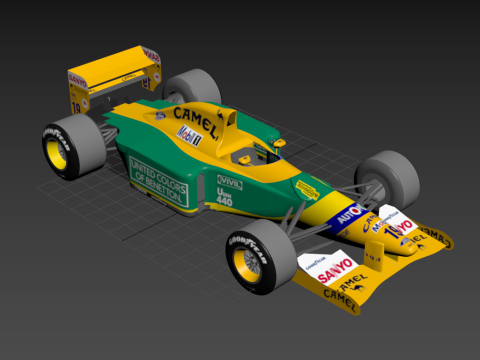The image size is (480, 360).
Task: Click the Mobil 1 logo on engine cover
Action: tap(189, 135)
